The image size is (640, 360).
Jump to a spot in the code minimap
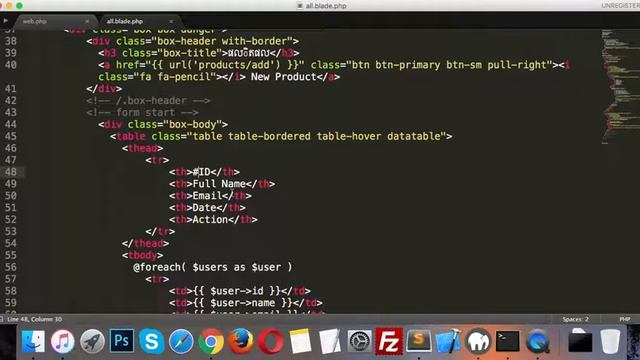coord(620,87)
